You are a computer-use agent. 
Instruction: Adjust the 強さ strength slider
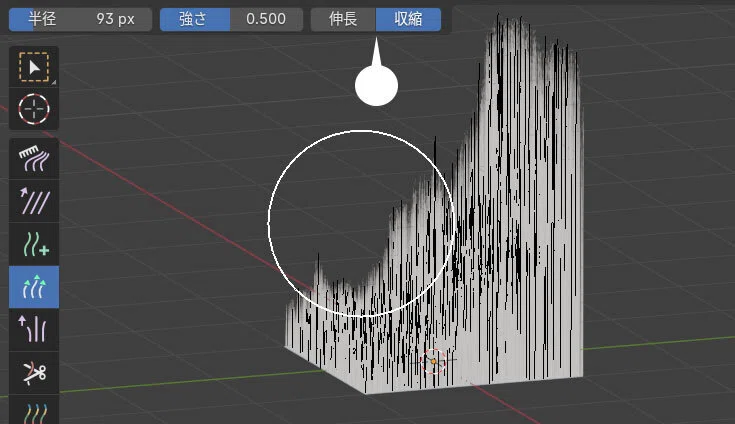(231, 19)
